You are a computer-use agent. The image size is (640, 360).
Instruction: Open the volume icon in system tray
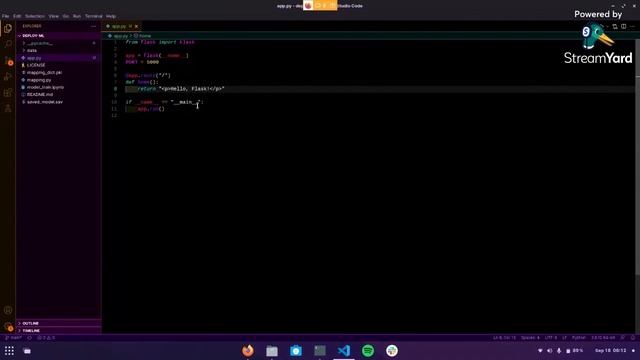click(x=549, y=351)
